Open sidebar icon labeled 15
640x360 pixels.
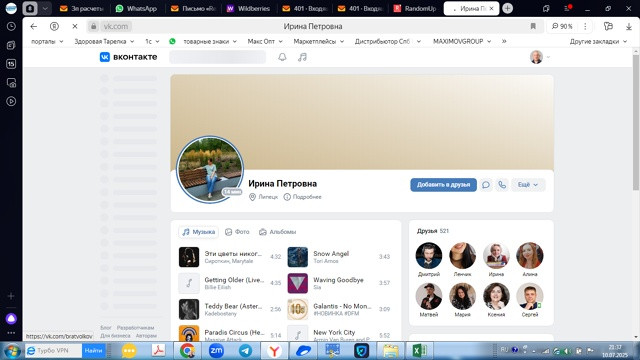11,64
